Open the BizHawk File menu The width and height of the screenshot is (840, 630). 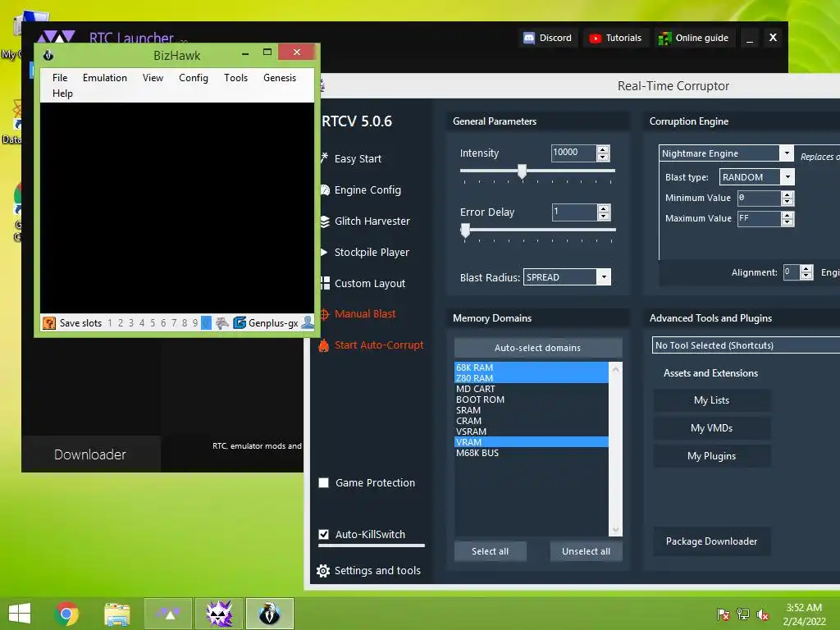[x=60, y=78]
